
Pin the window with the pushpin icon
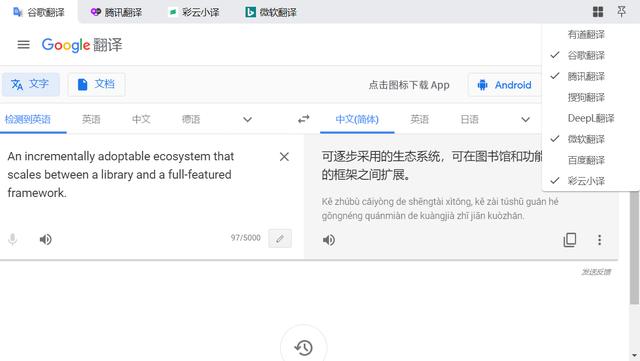[622, 11]
